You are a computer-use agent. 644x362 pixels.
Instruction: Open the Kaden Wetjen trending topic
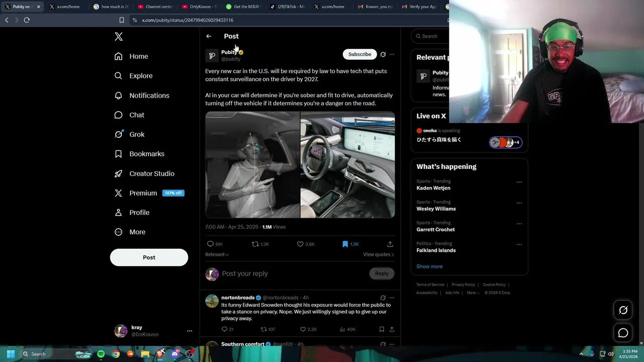click(x=433, y=188)
